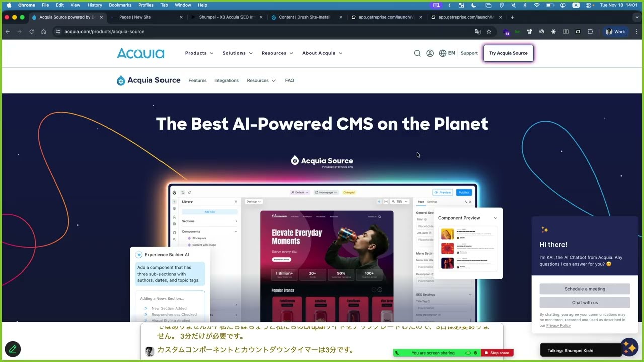Open the Chrome extensions puzzle icon

coord(590,31)
